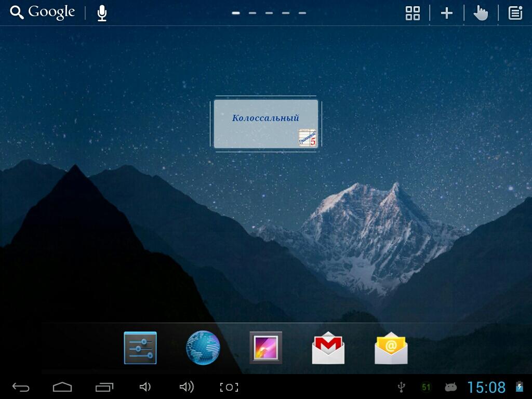Tap the plus icon to add widgets
Image resolution: width=532 pixels, height=399 pixels.
[x=446, y=13]
